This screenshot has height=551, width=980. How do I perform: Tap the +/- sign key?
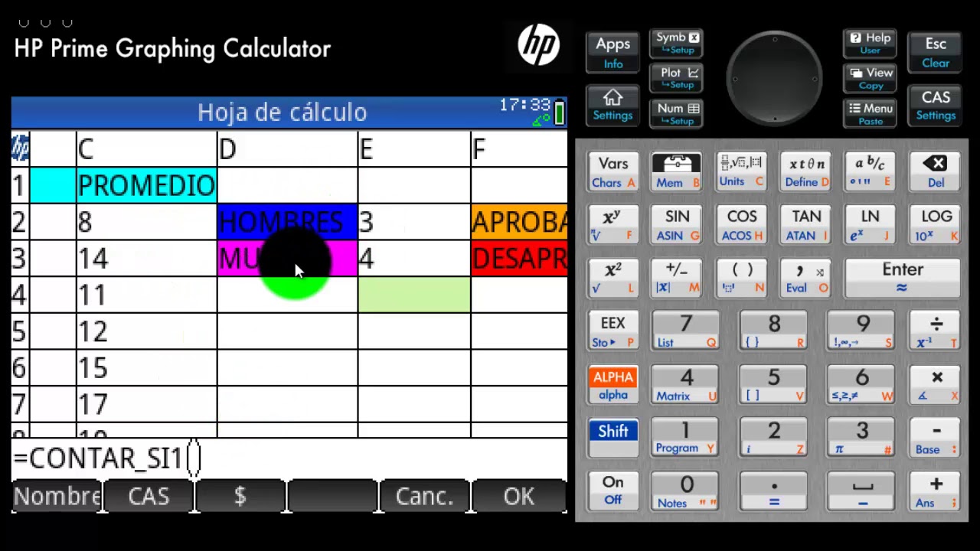tap(677, 278)
